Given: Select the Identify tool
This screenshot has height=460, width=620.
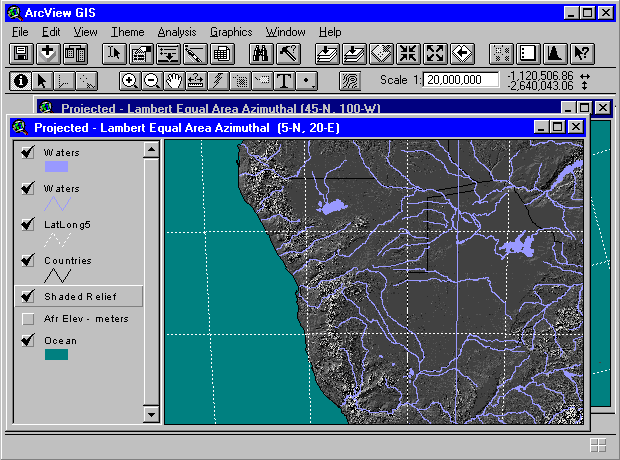Looking at the screenshot, I should pyautogui.click(x=20, y=81).
